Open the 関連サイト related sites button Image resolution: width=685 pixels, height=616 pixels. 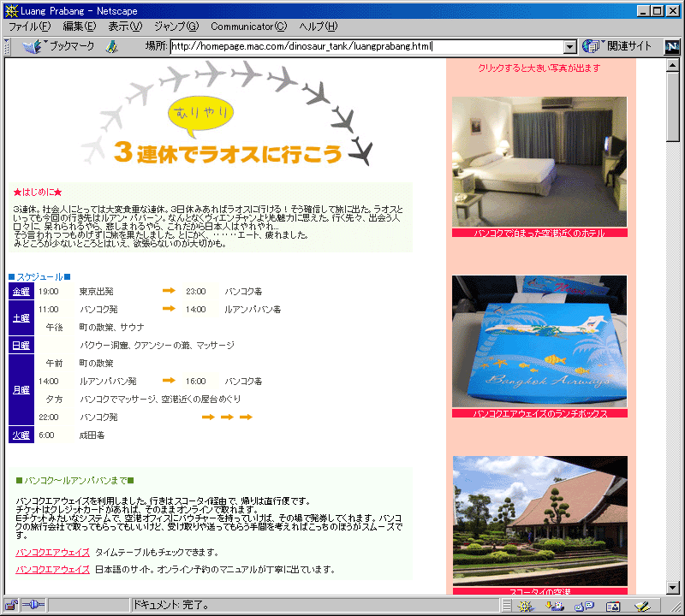[x=616, y=46]
